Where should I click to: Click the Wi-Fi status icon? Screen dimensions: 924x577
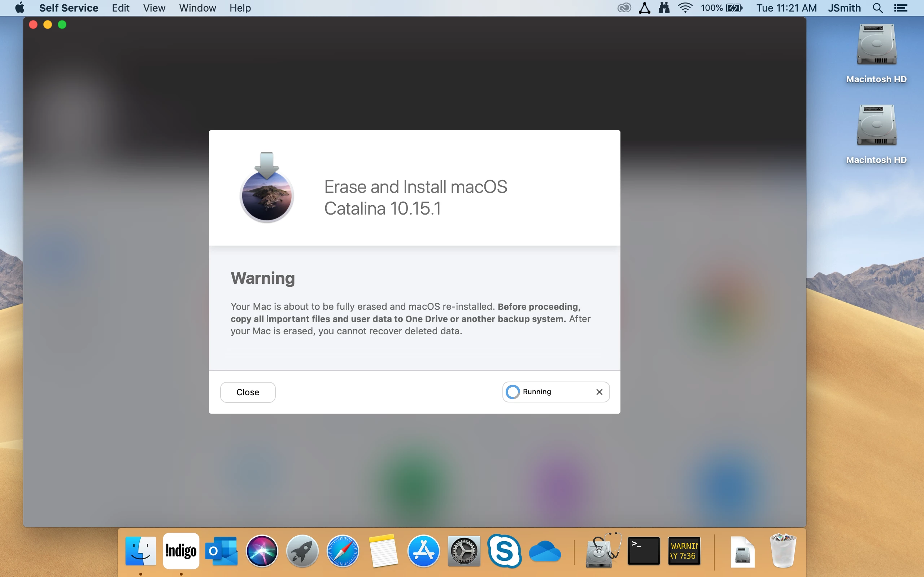point(685,8)
